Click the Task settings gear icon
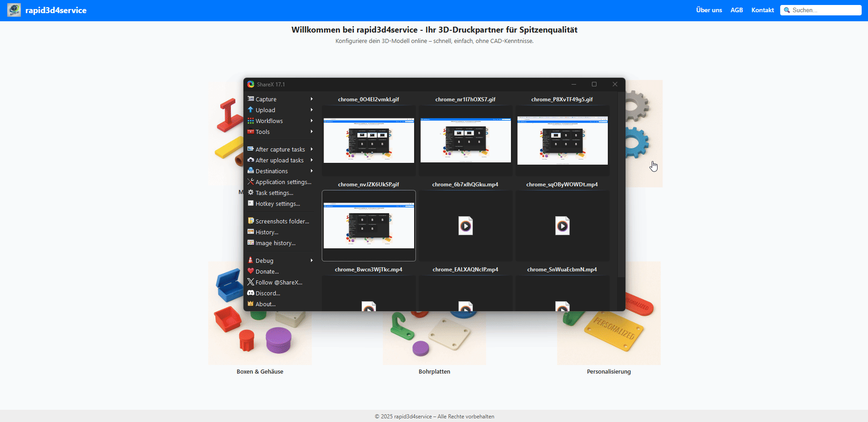The height and width of the screenshot is (422, 868). coord(251,192)
